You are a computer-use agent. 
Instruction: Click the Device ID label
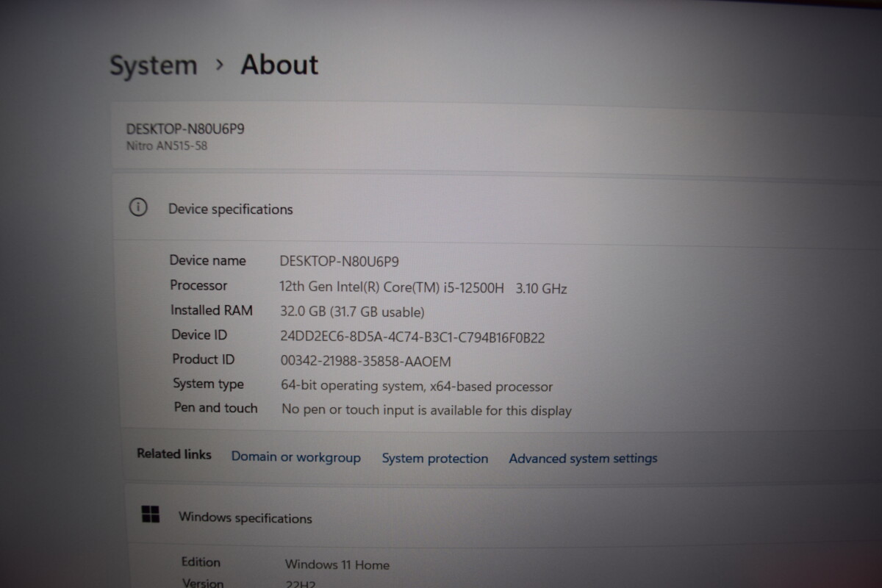click(199, 334)
